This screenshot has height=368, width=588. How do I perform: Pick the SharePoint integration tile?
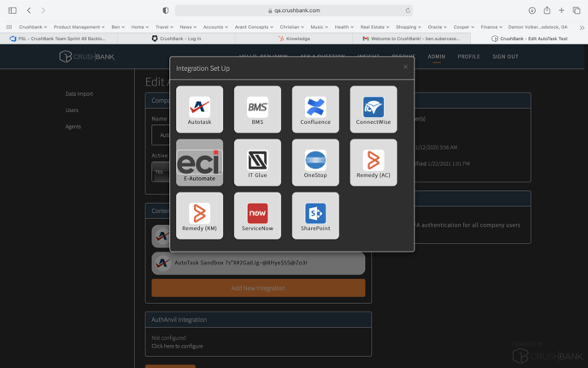315,216
